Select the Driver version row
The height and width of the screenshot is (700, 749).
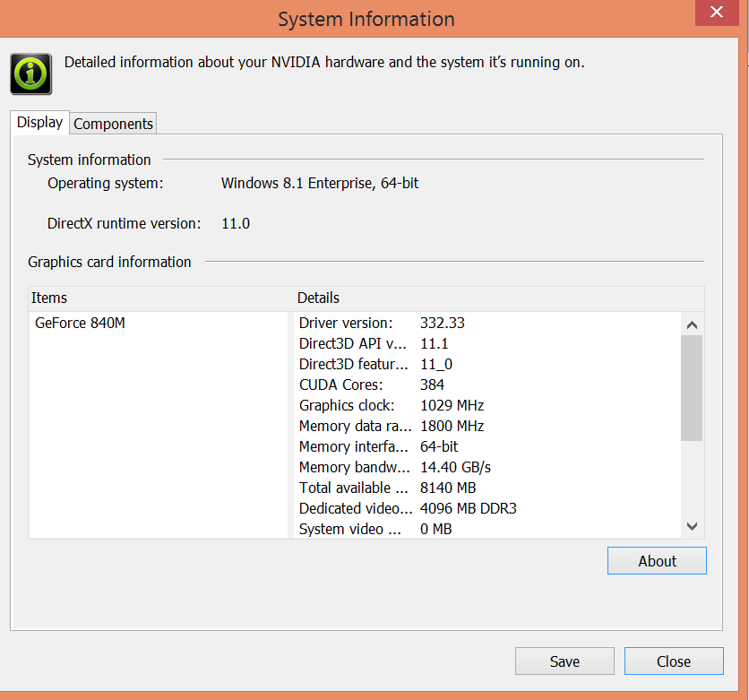point(487,323)
